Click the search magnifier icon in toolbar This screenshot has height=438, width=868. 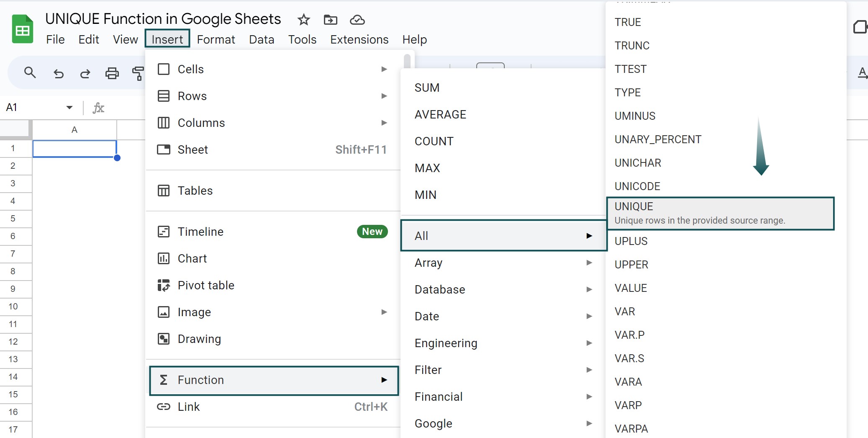[30, 73]
